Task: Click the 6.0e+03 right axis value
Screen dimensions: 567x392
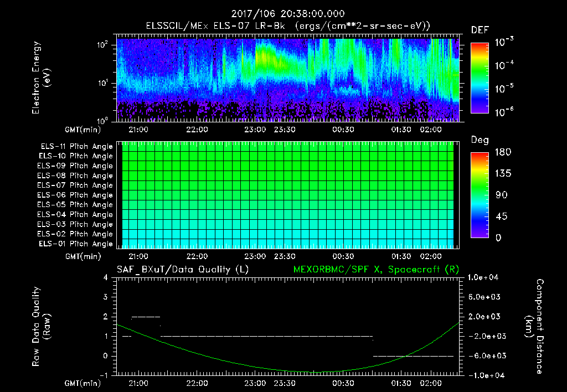Action: [x=484, y=297]
